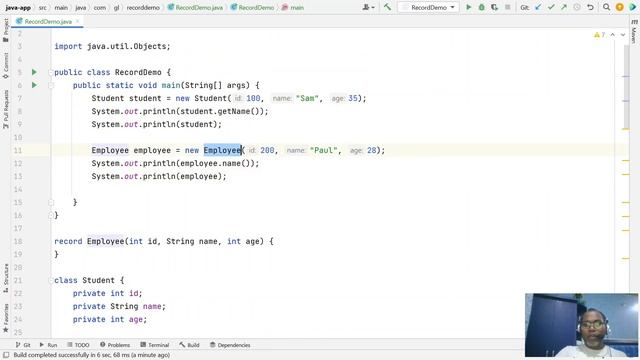The height and width of the screenshot is (360, 640).
Task: Click the green arrow icon at toolbar end
Action: [x=633, y=7]
